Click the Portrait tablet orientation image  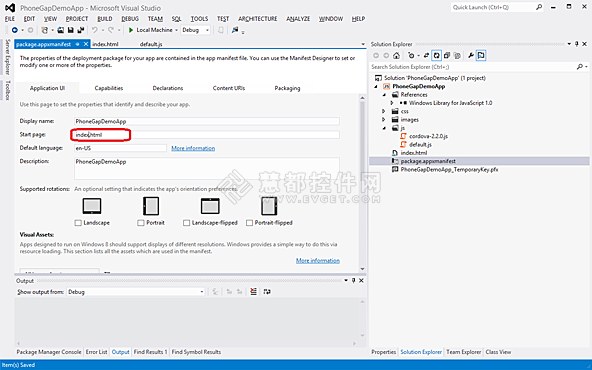151,206
